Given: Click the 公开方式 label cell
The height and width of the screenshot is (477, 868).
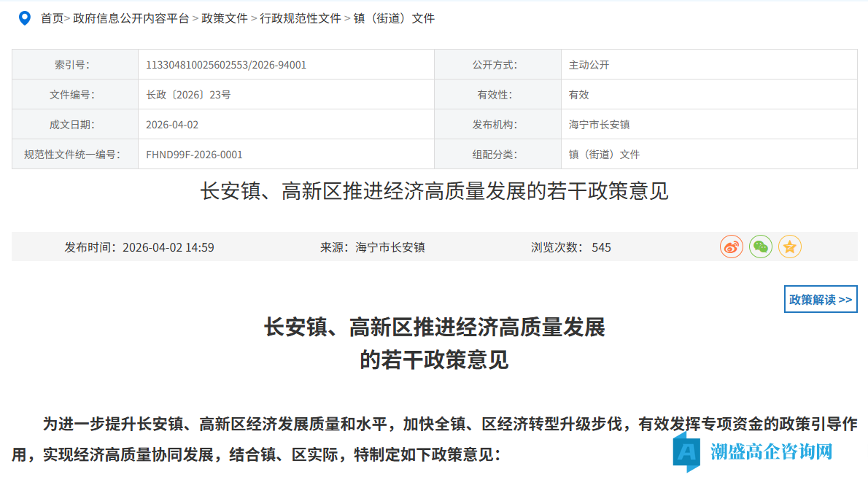Looking at the screenshot, I should coord(497,65).
